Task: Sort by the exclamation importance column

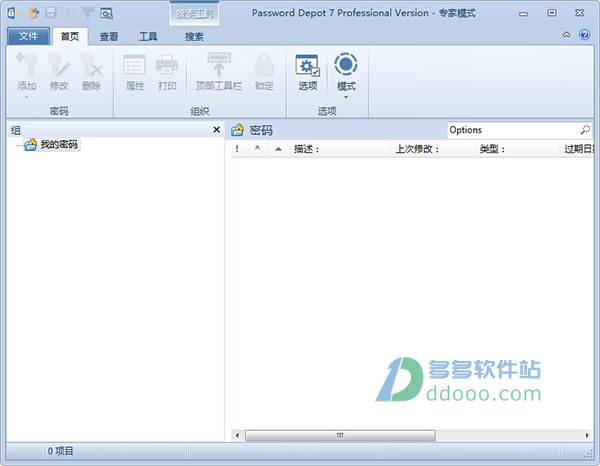Action: (237, 149)
